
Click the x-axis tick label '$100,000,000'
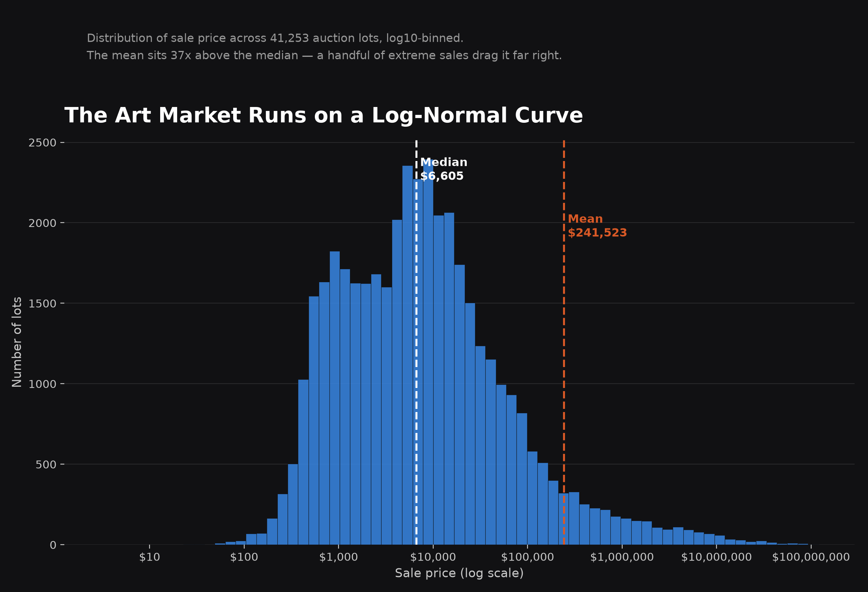click(x=811, y=557)
